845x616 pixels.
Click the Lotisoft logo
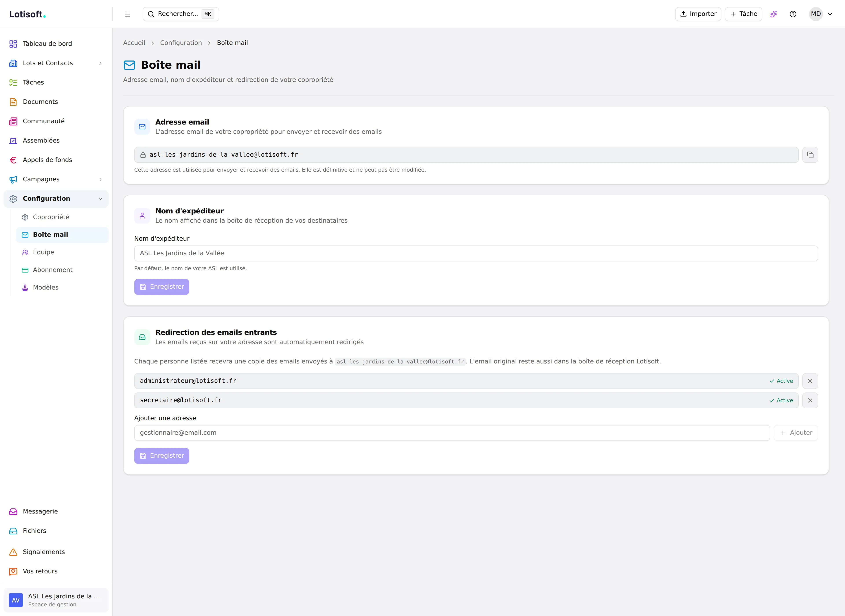tap(28, 14)
